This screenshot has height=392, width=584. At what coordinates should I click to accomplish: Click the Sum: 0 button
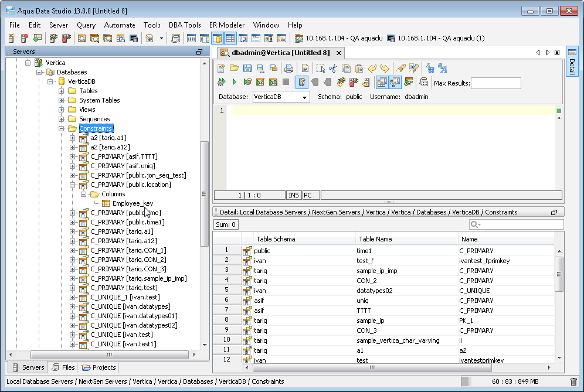coord(226,224)
